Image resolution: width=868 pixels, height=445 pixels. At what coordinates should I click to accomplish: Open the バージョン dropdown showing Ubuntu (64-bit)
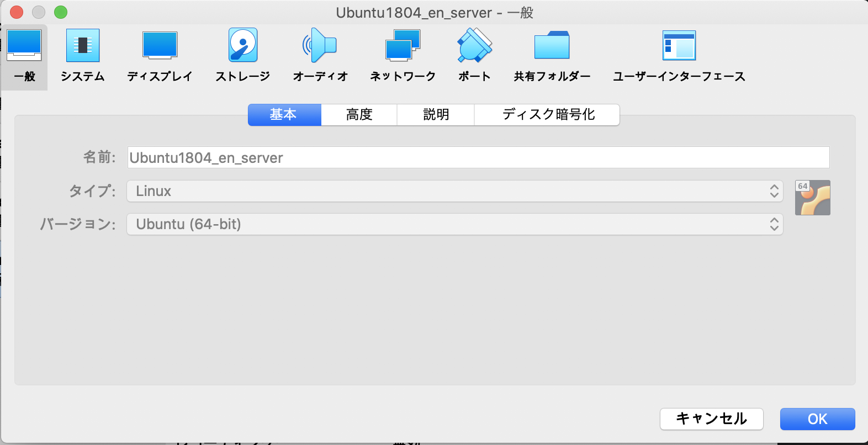(455, 224)
